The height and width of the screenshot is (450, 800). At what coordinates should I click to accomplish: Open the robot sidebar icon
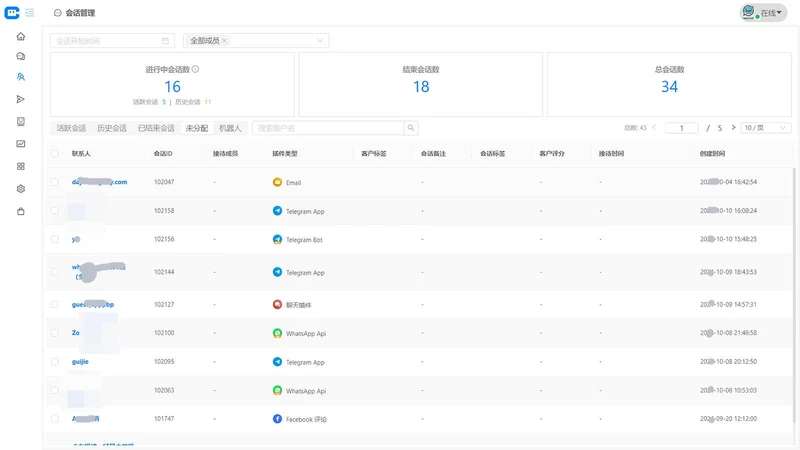click(21, 121)
